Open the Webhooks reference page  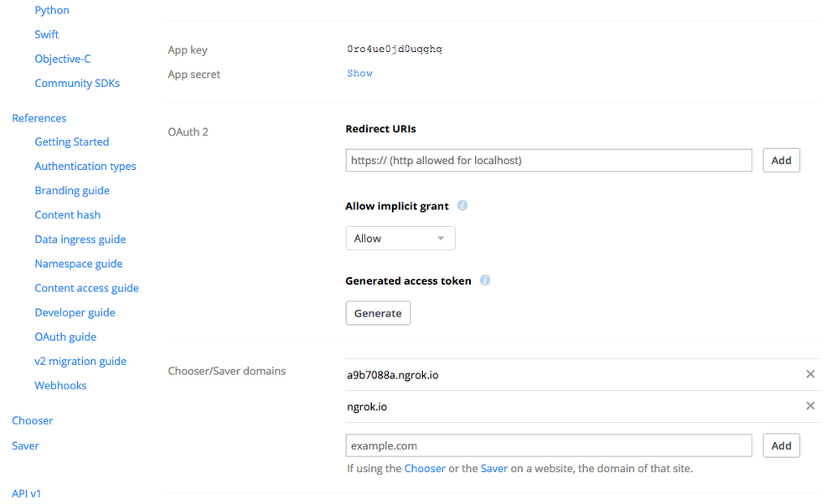60,384
